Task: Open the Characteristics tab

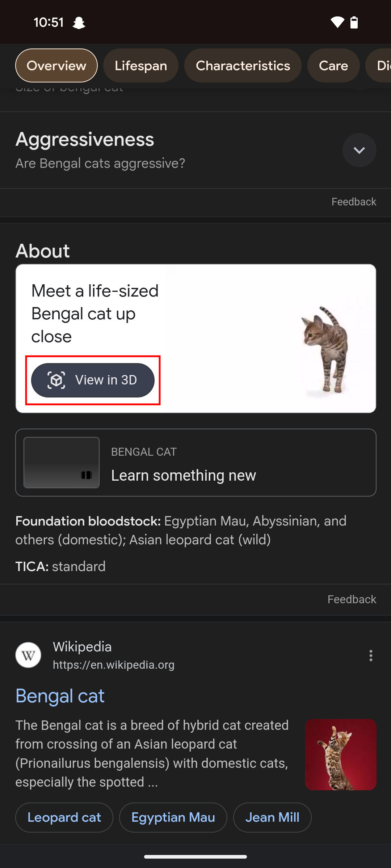Action: point(243,65)
